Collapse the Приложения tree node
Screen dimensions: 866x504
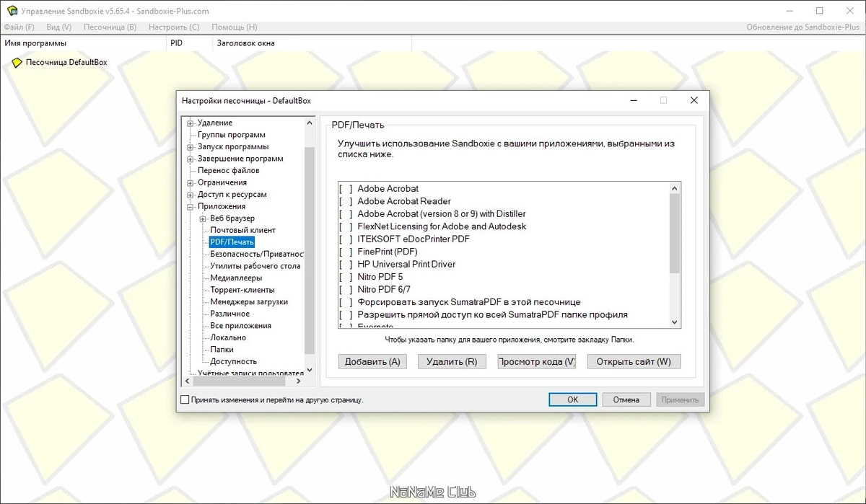(191, 206)
